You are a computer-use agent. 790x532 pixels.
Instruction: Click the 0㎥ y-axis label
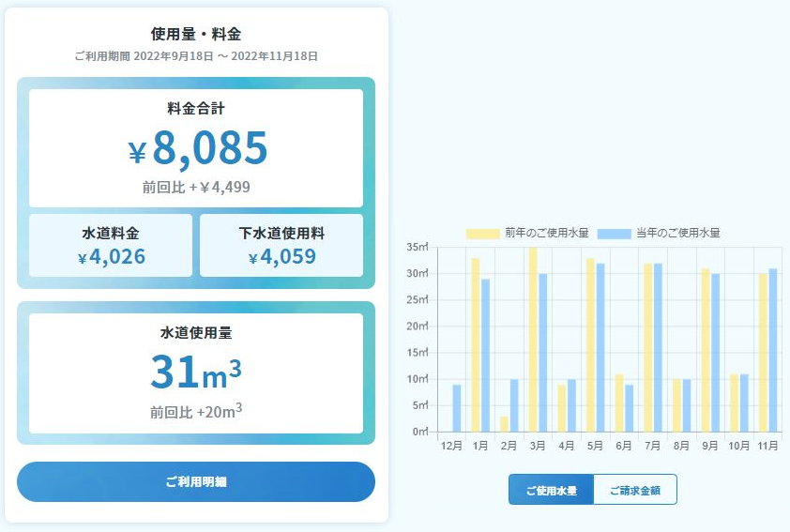tap(420, 432)
